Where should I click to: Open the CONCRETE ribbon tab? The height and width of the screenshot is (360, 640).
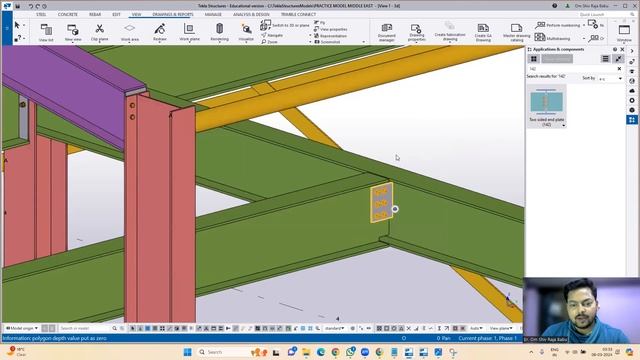(68, 14)
